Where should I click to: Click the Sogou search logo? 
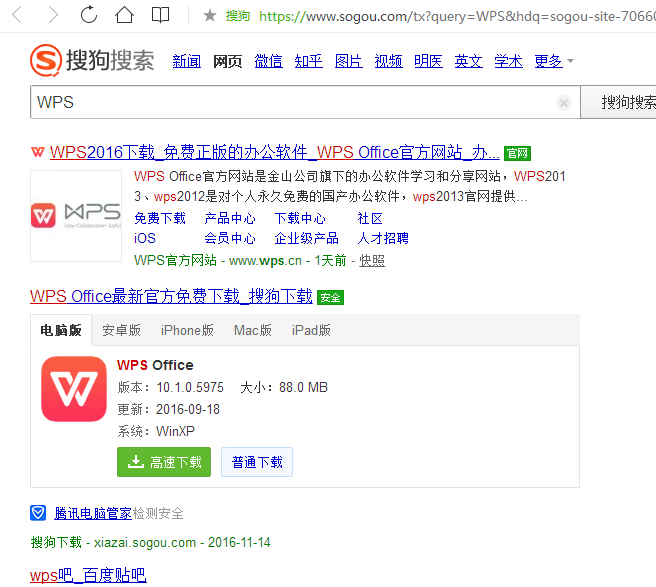[x=92, y=60]
